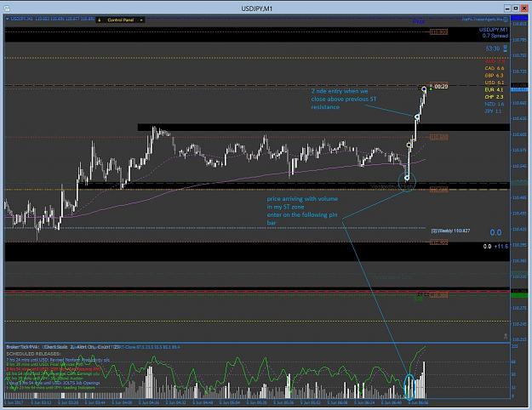
Task: Click the SCHEDULED RELEASES heading
Action: click(x=33, y=354)
